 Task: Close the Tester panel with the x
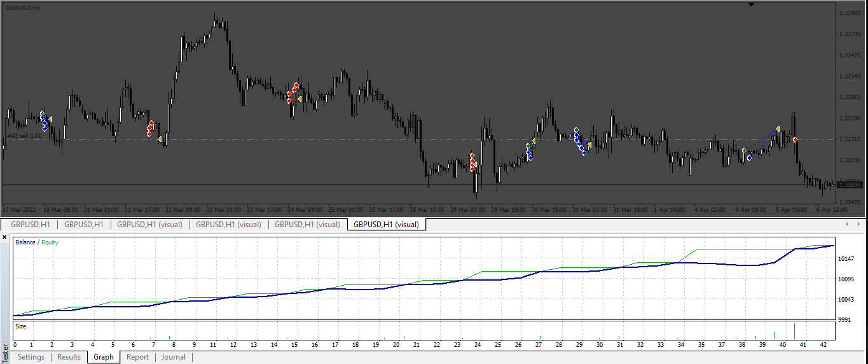pos(4,237)
